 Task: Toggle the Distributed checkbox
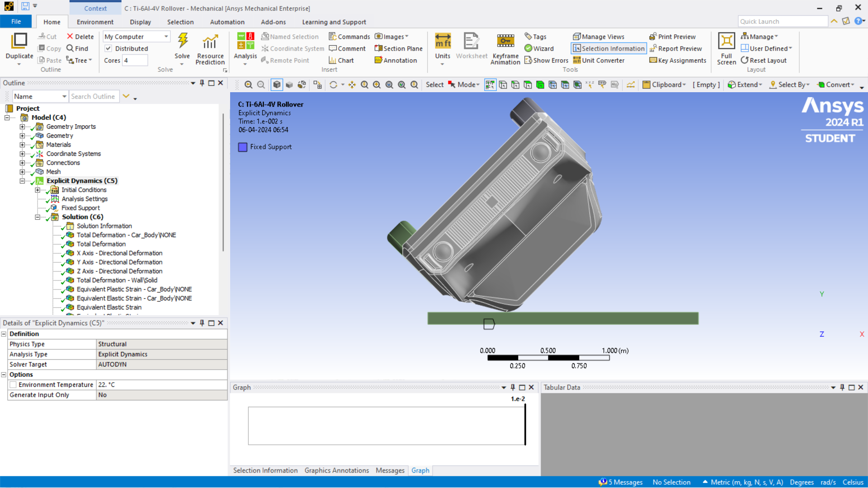pos(108,48)
